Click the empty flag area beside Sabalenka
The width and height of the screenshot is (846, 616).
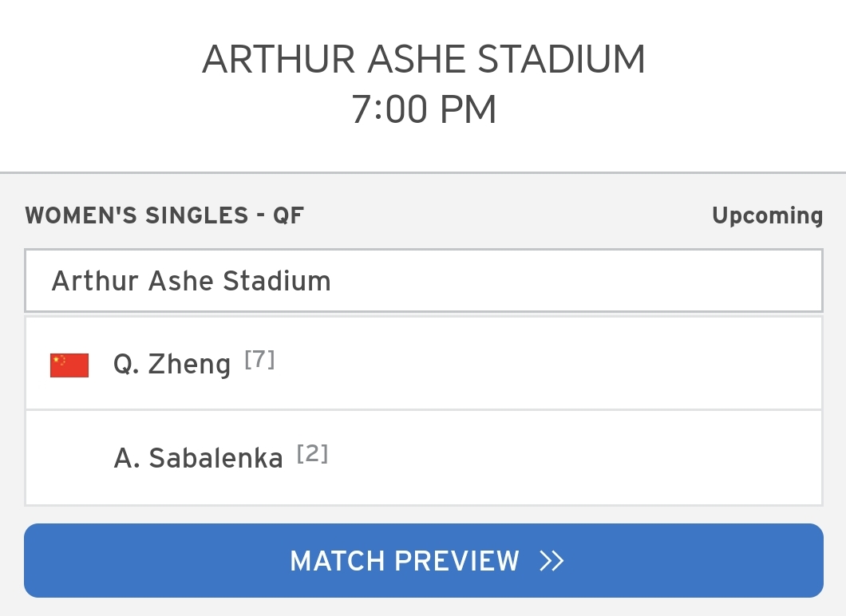coord(69,459)
